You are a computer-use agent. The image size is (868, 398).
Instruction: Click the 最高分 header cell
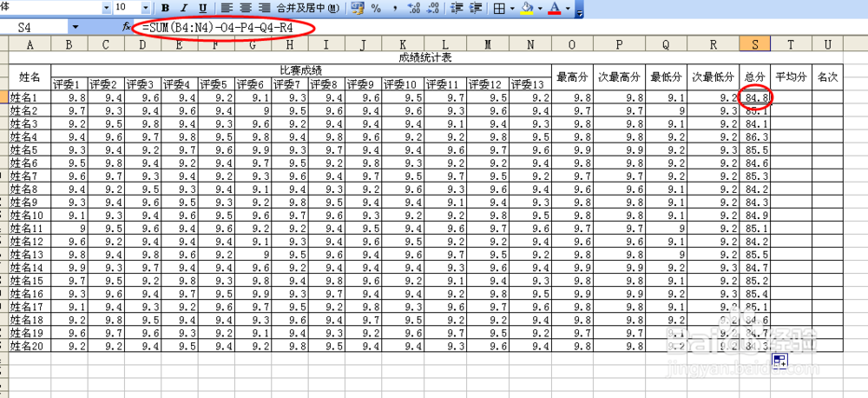pyautogui.click(x=572, y=77)
